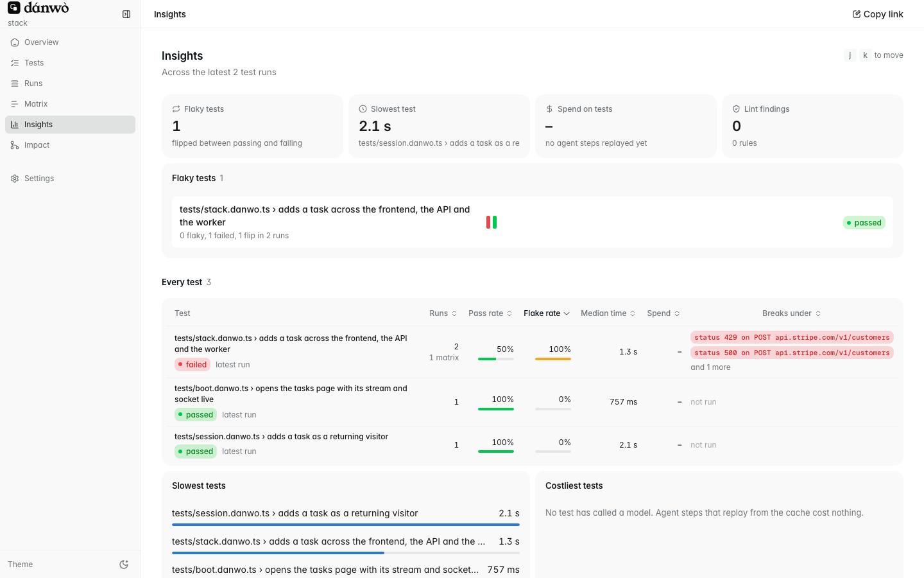The height and width of the screenshot is (578, 924).
Task: Click the status 500 stripe tag
Action: pos(792,353)
